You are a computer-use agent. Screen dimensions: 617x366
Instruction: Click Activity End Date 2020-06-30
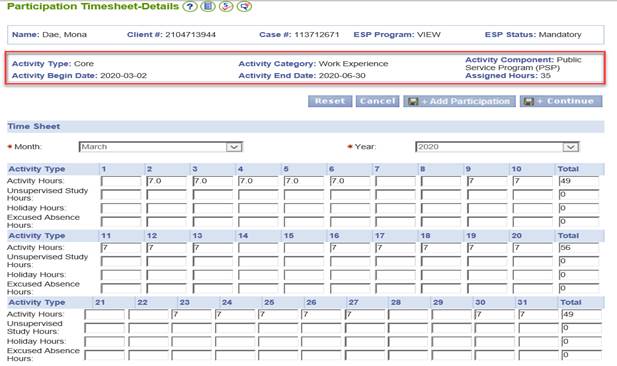click(x=342, y=76)
